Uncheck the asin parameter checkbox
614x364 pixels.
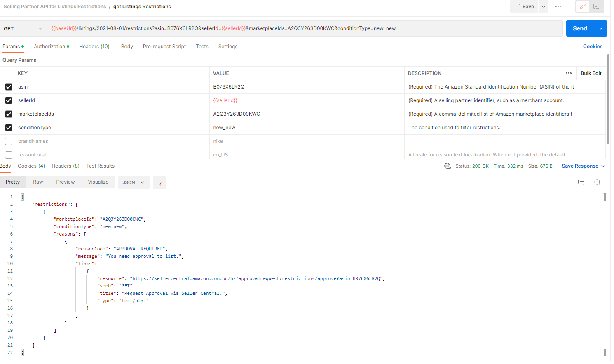(x=9, y=87)
